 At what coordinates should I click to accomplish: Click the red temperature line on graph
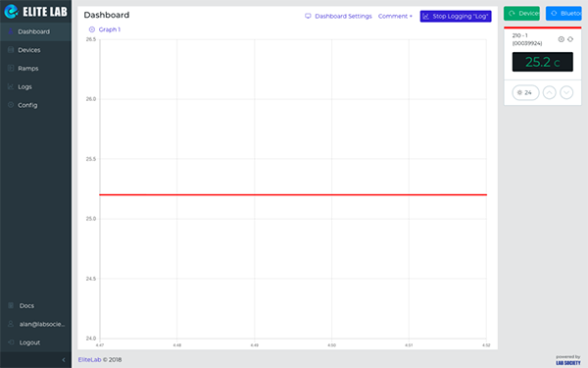(x=293, y=195)
